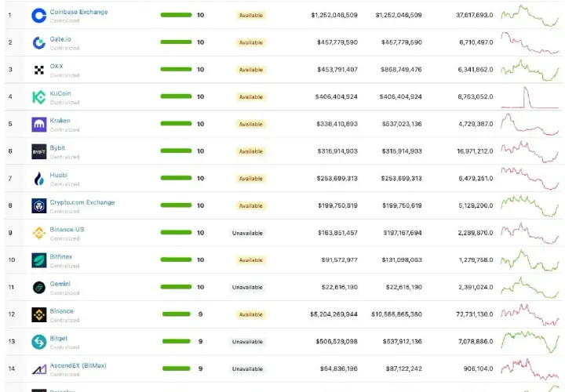565x392 pixels.
Task: Open the KuCoin exchange link
Action: (60, 93)
